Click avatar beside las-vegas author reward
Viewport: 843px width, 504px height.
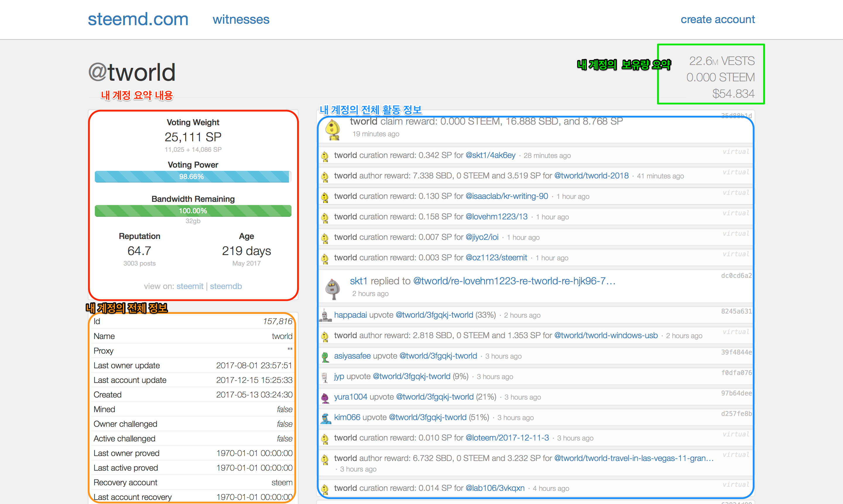point(325,459)
